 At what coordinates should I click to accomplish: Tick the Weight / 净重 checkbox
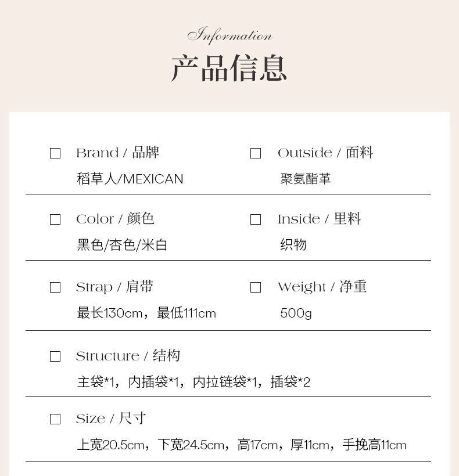point(256,287)
